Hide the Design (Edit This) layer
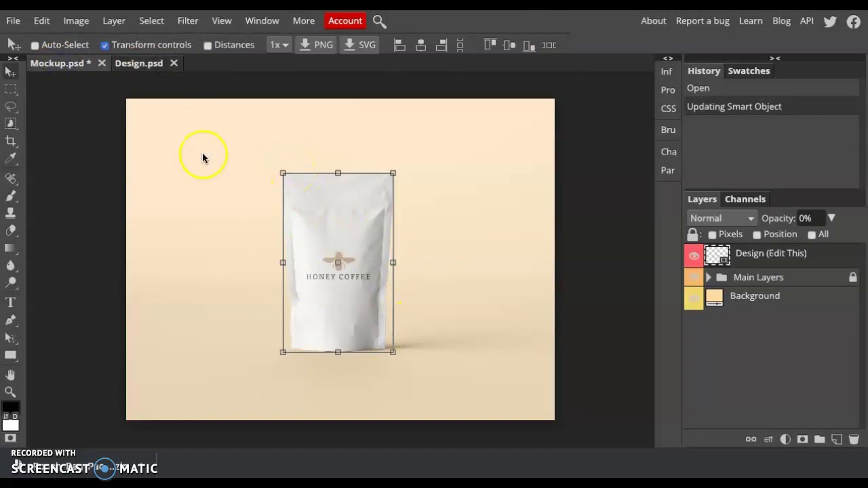Image resolution: width=868 pixels, height=488 pixels. (694, 256)
